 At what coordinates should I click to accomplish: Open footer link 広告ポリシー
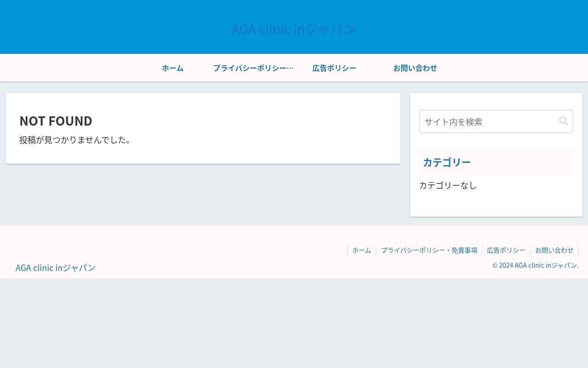tap(506, 250)
